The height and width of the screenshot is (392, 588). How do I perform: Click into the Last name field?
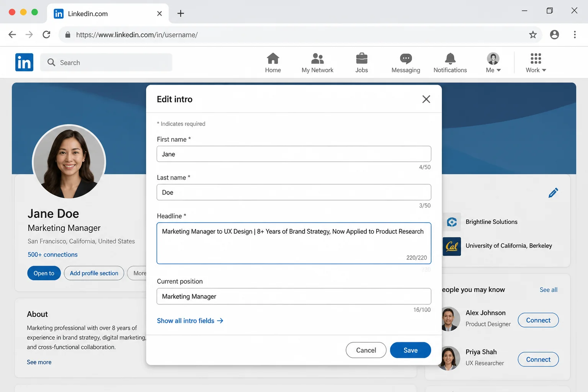[294, 192]
